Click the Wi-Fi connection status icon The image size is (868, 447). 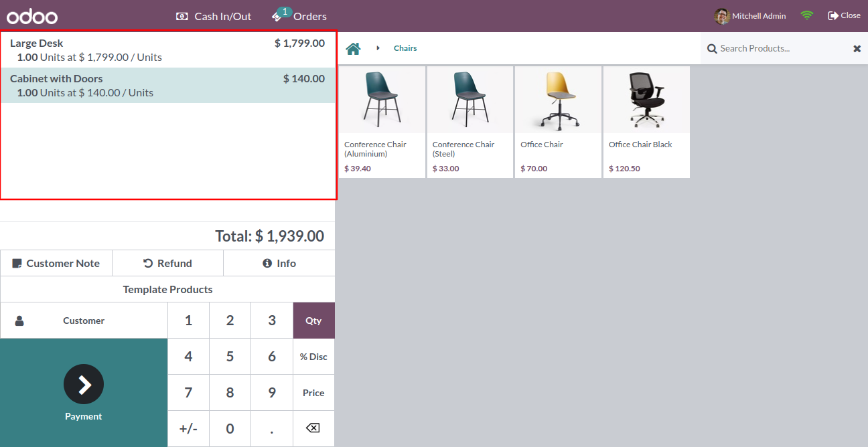pos(807,15)
